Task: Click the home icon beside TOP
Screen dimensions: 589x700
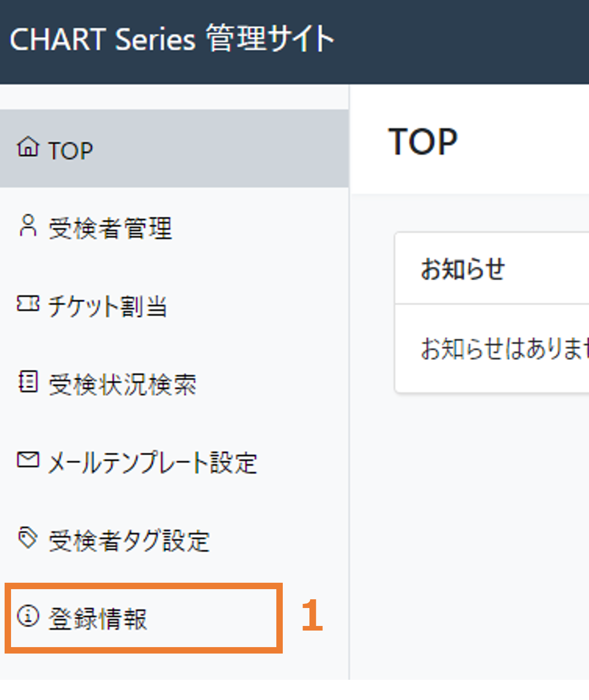Action: click(28, 147)
